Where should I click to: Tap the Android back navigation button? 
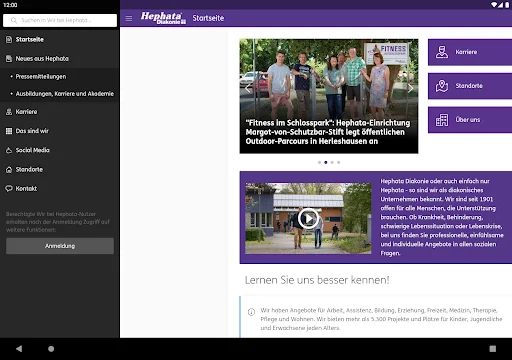19,349
